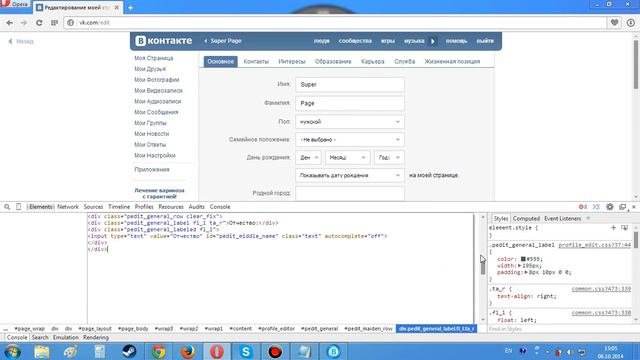Switch to the Интересы tab
Image resolution: width=640 pixels, height=360 pixels.
[291, 61]
